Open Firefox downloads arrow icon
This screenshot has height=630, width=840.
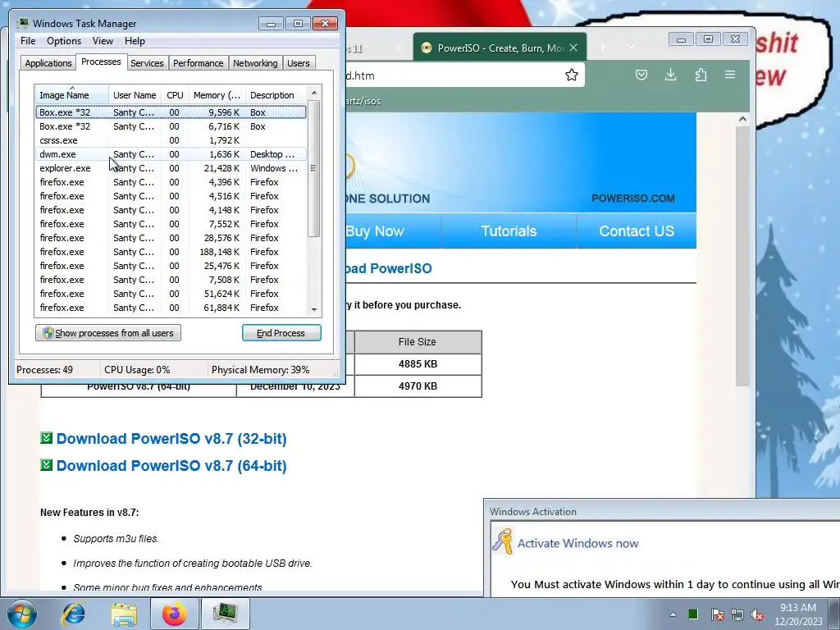click(x=670, y=75)
